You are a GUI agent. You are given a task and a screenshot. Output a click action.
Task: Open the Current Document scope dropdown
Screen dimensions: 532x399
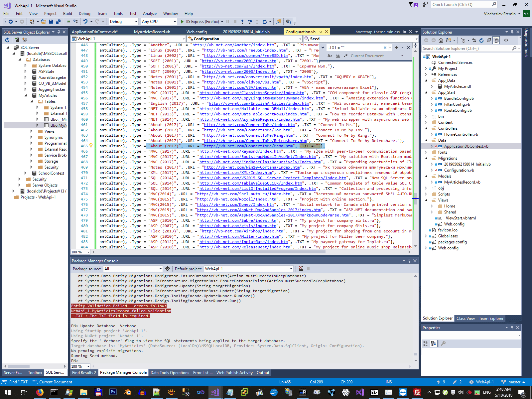tap(377, 56)
